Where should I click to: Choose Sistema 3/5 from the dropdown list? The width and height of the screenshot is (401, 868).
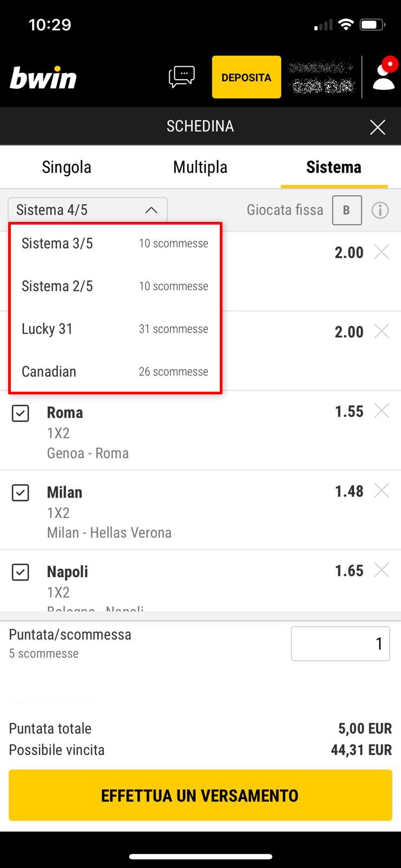tap(114, 244)
